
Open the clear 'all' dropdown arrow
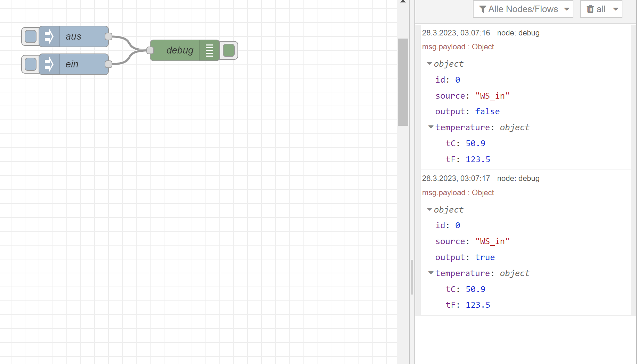(616, 9)
